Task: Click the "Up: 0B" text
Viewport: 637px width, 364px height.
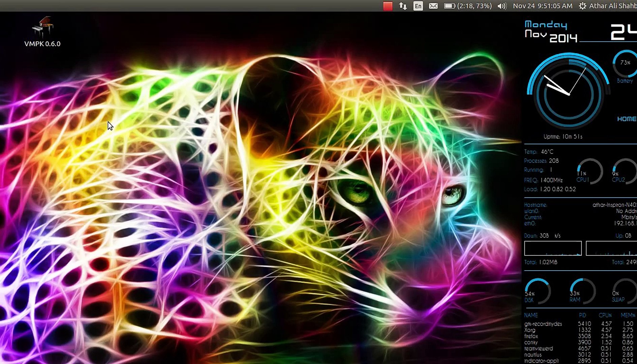Action: click(x=624, y=236)
